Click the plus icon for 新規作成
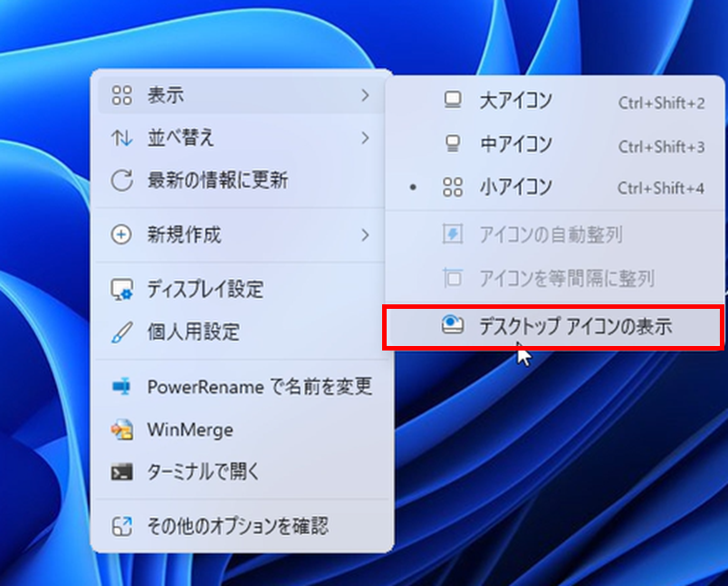The image size is (728, 586). [121, 235]
